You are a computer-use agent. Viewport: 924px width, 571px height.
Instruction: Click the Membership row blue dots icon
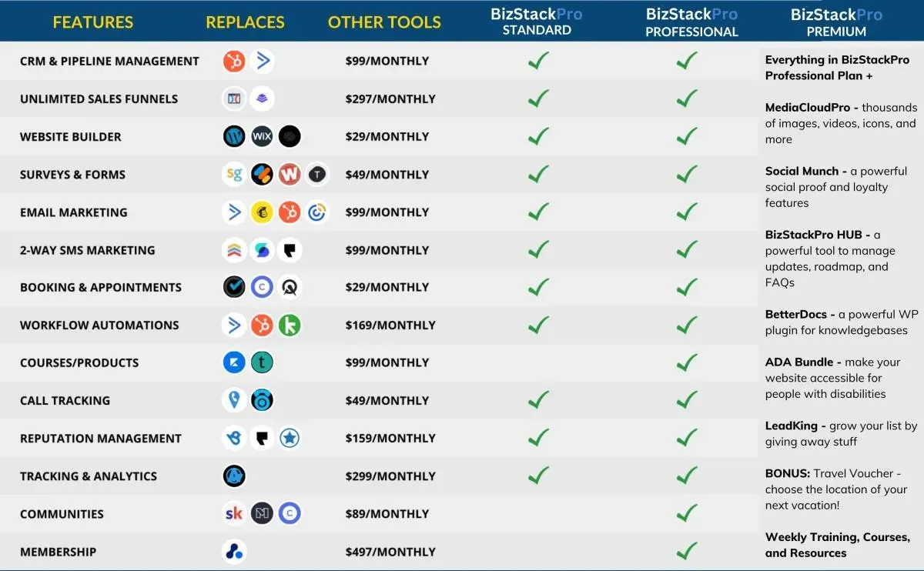(234, 551)
